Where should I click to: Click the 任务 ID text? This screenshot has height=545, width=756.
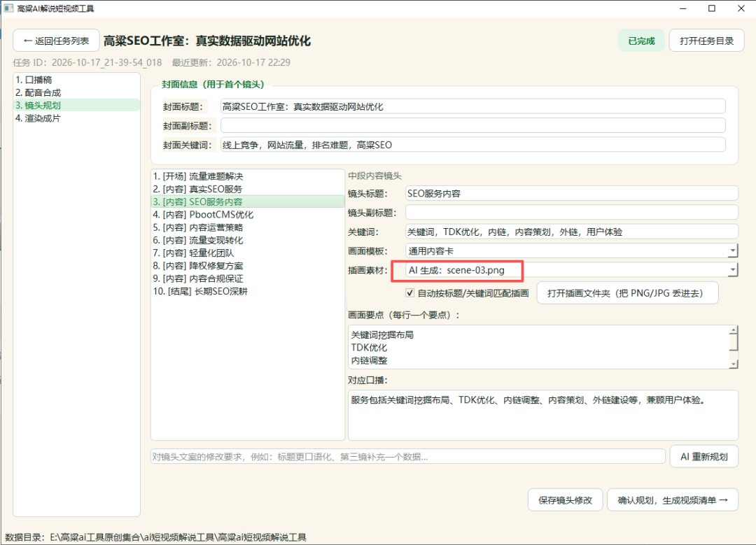[87, 62]
